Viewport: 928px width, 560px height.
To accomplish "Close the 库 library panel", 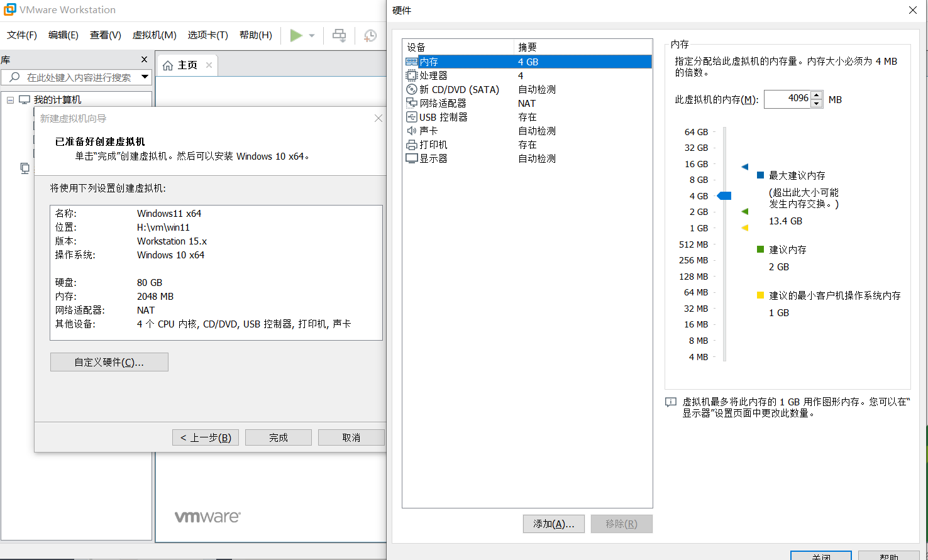I will pos(144,59).
